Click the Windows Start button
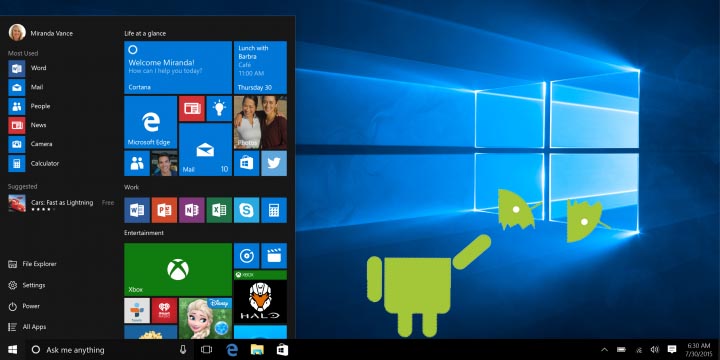 [x=12, y=350]
